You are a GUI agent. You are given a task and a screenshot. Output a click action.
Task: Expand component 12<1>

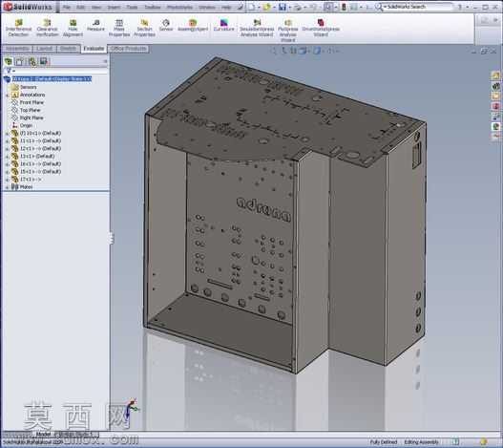tap(7, 149)
